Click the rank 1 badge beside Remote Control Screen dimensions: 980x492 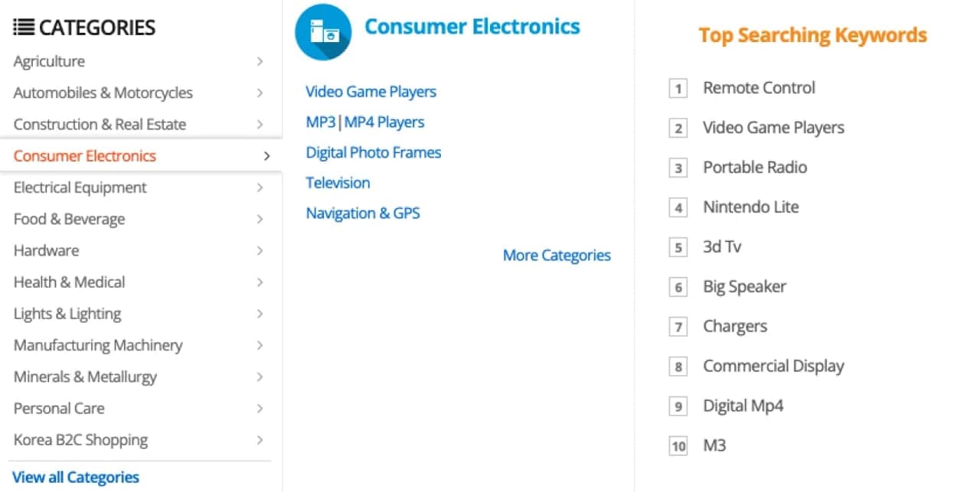click(678, 89)
